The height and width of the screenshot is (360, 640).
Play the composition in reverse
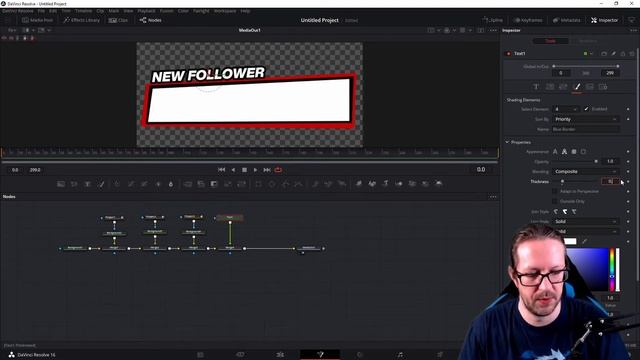coord(233,170)
